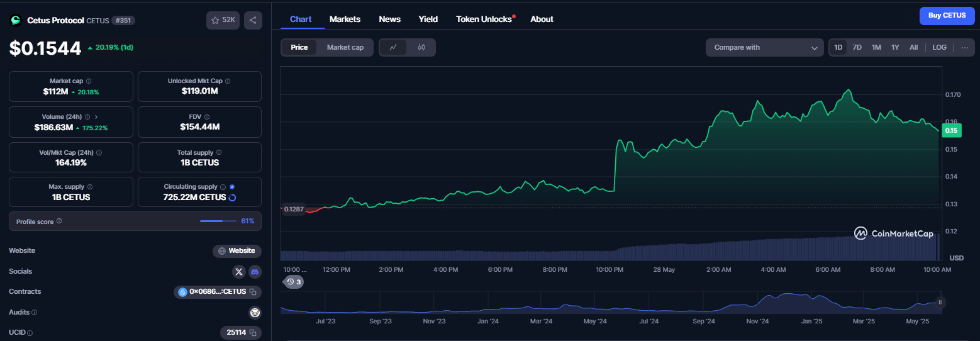980x341 pixels.
Task: Show Vol/Mkt Cap info icon
Action: [99, 152]
